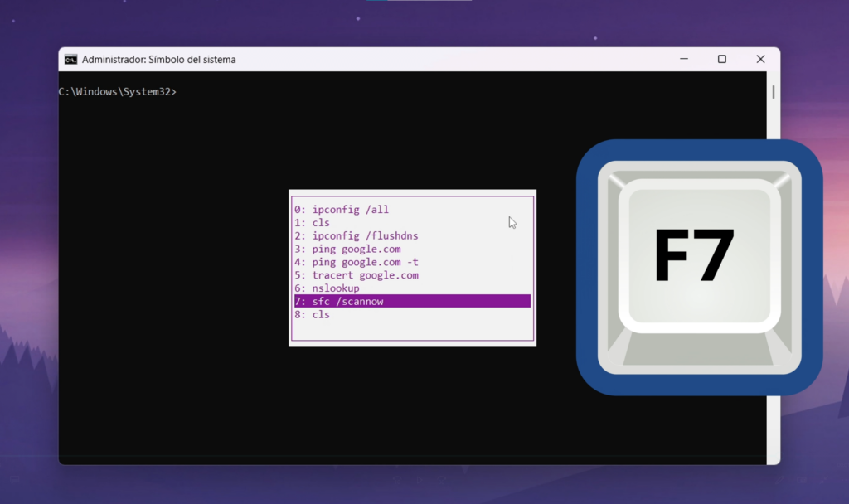Minimize the Símbolo del sistema window
The height and width of the screenshot is (504, 849).
coord(683,60)
